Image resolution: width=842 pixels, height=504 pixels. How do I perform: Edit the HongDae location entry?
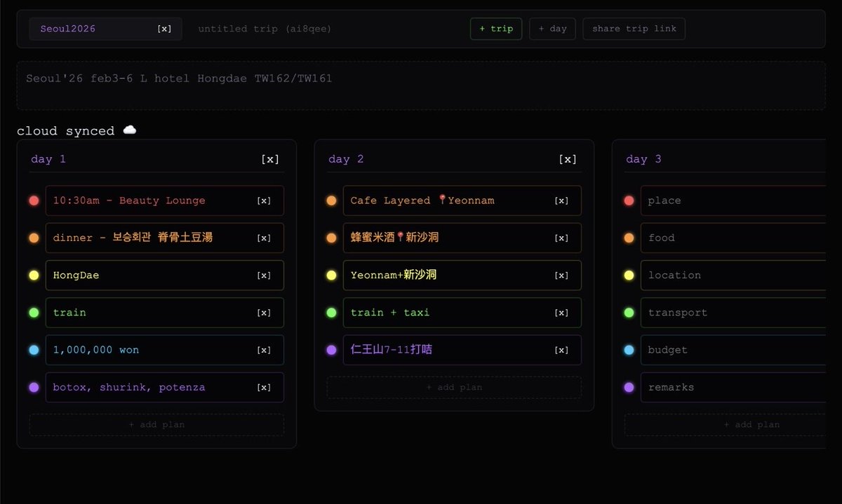tap(165, 275)
